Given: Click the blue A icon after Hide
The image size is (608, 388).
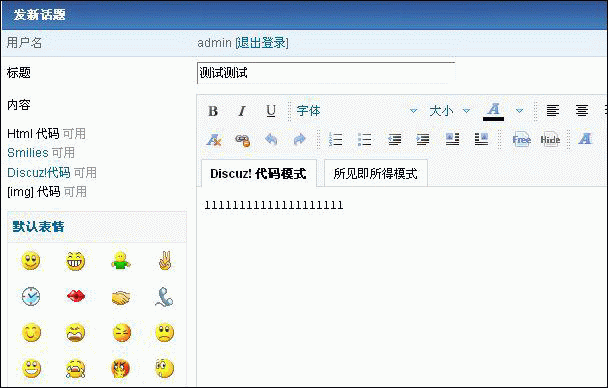Looking at the screenshot, I should (585, 139).
